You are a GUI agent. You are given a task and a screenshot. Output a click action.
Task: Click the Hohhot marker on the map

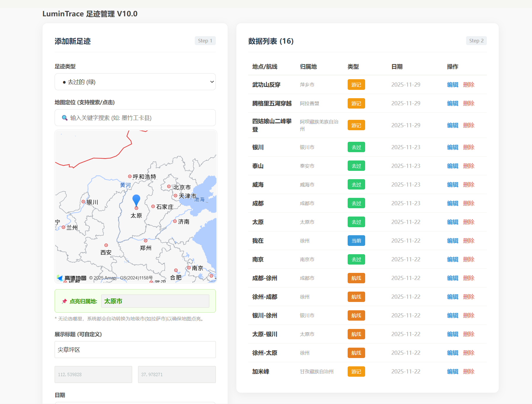click(x=130, y=176)
